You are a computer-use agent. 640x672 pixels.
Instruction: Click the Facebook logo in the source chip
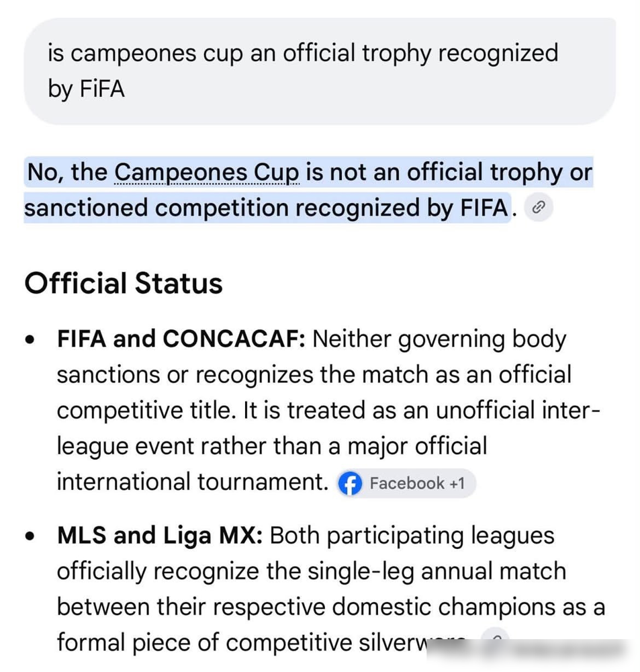coord(350,483)
